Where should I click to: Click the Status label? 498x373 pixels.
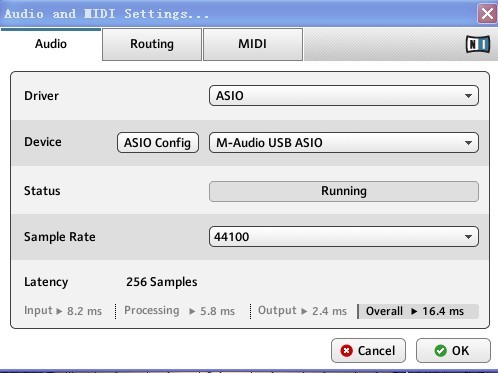click(x=42, y=191)
